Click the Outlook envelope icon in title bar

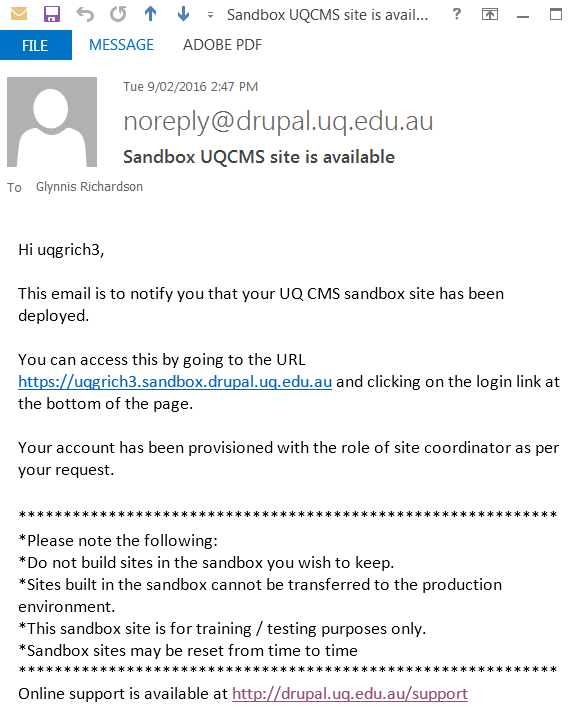point(19,14)
